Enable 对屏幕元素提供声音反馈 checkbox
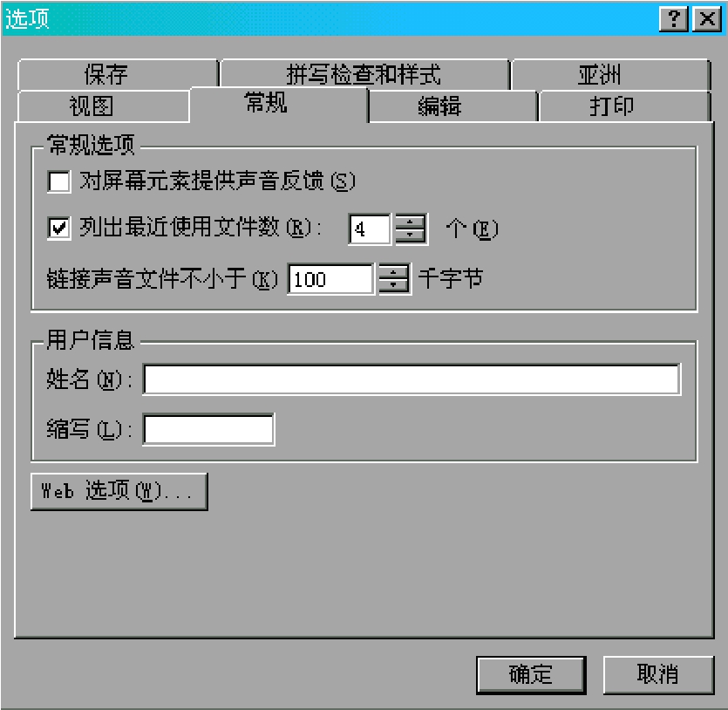The width and height of the screenshot is (728, 710). [x=59, y=181]
